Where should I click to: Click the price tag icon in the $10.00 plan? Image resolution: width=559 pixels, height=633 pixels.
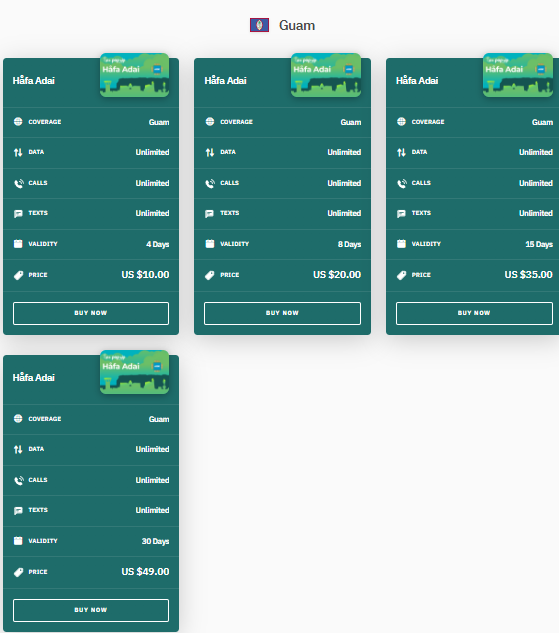[18, 275]
